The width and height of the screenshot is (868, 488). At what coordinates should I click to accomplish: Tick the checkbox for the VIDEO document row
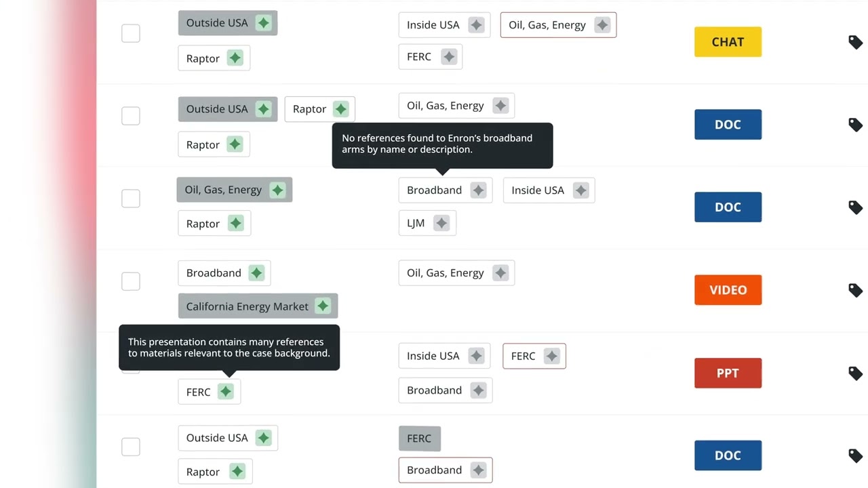tap(131, 281)
